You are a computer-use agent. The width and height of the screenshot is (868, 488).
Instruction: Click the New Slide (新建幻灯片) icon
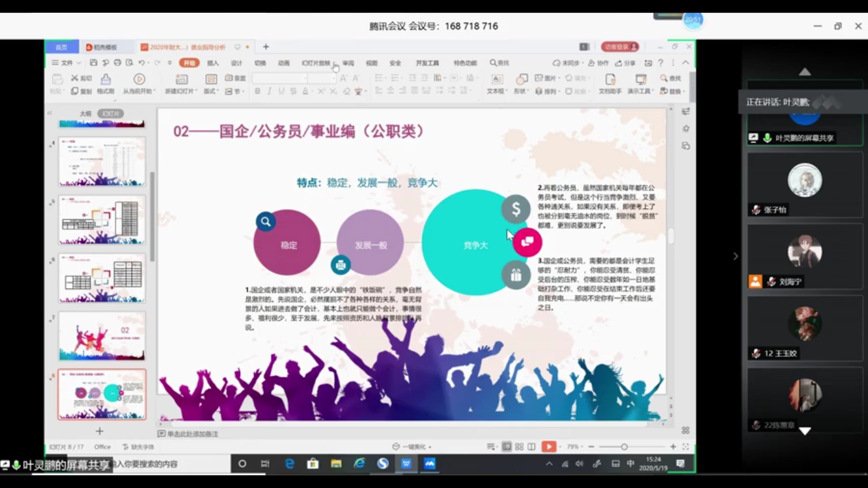[182, 79]
